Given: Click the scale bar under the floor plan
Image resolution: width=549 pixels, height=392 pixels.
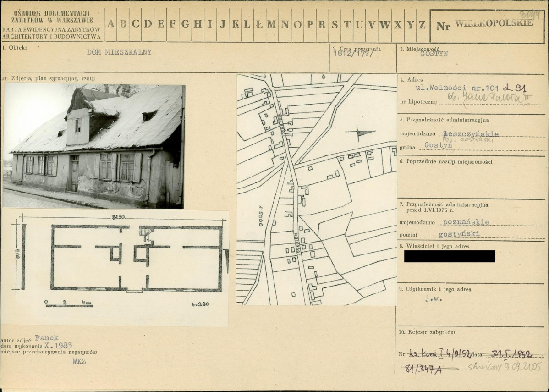Looking at the screenshot, I should pyautogui.click(x=69, y=304).
